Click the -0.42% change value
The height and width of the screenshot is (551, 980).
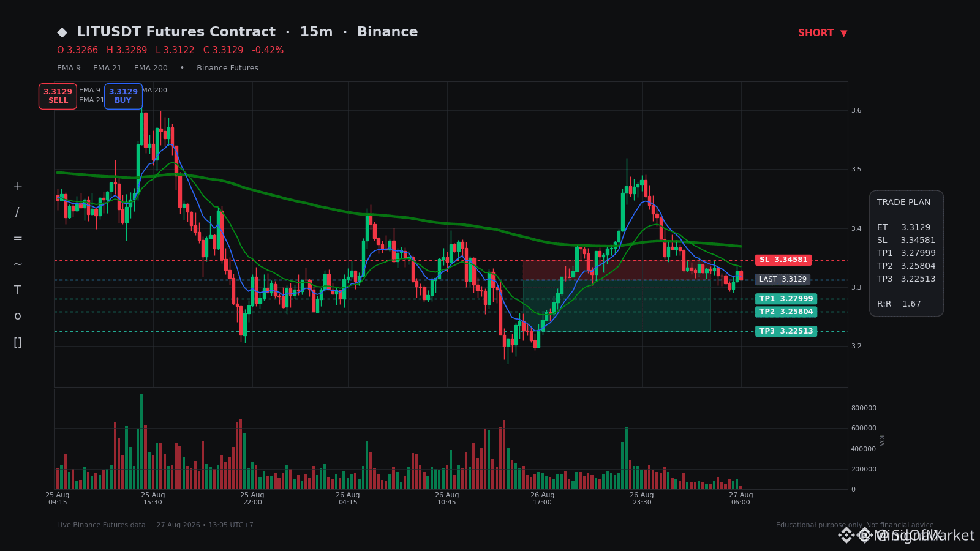coord(268,50)
